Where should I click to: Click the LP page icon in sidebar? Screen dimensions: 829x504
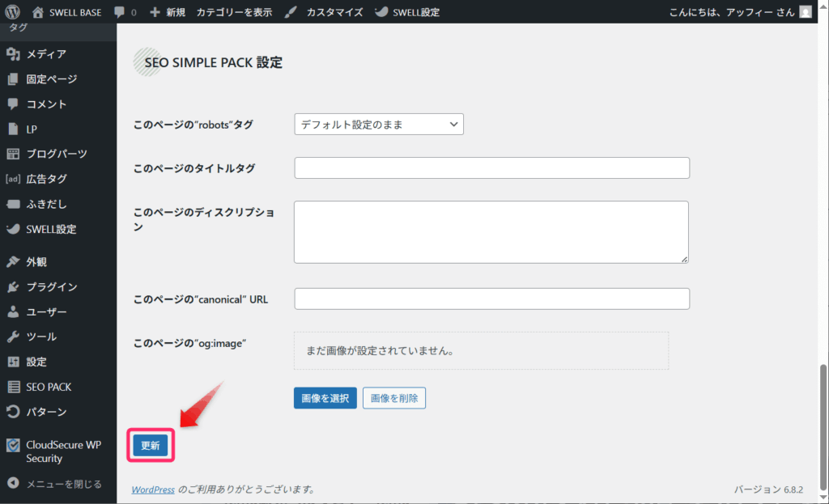[13, 129]
